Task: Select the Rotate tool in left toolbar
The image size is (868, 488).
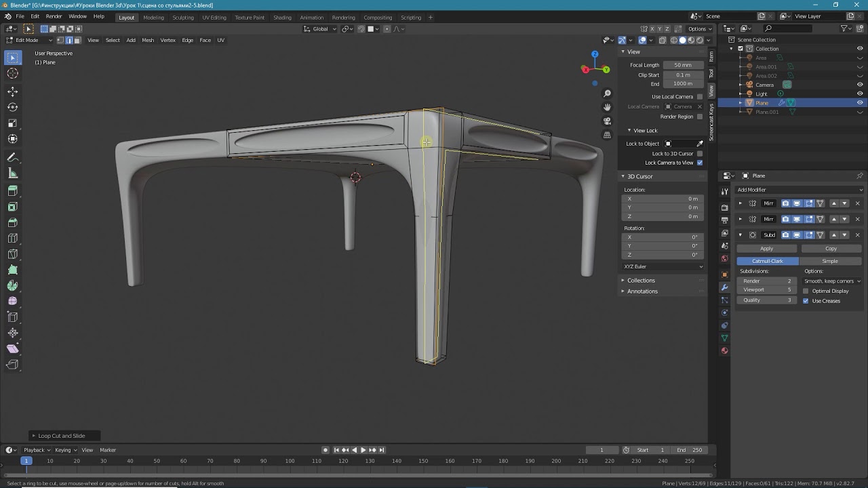Action: 13,107
